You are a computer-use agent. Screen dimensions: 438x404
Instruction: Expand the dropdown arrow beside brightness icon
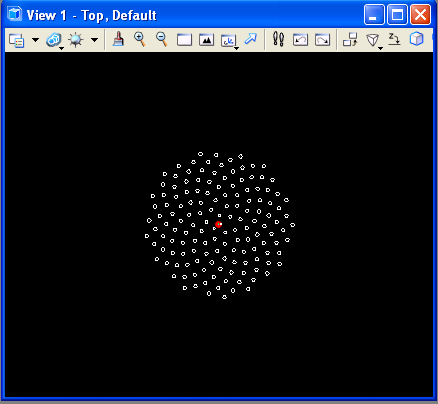[95, 40]
